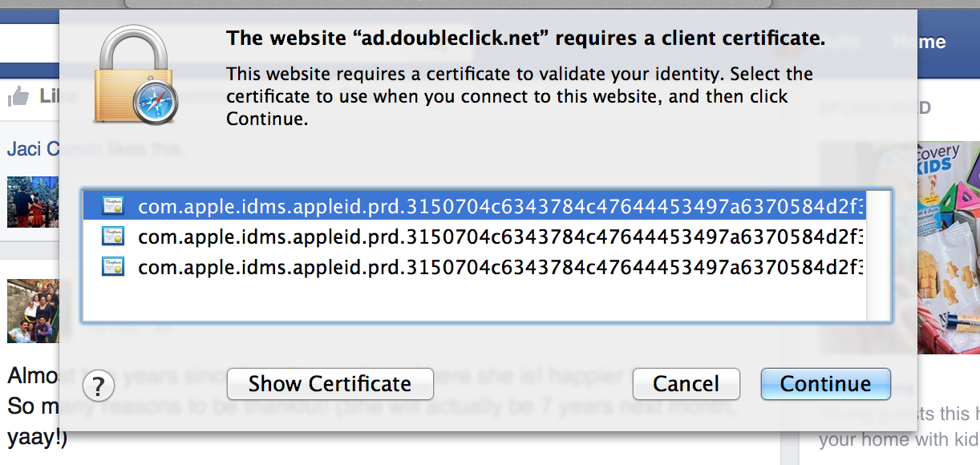Screen dimensions: 980x465
Task: Cancel the client certificate dialog
Action: [x=686, y=384]
